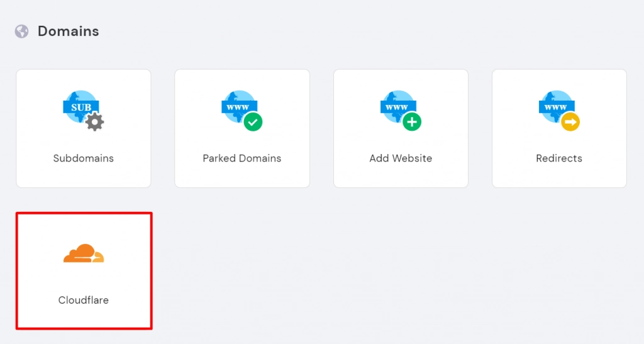Screen dimensions: 644x344
Task: Select the Redirects label
Action: 559,158
